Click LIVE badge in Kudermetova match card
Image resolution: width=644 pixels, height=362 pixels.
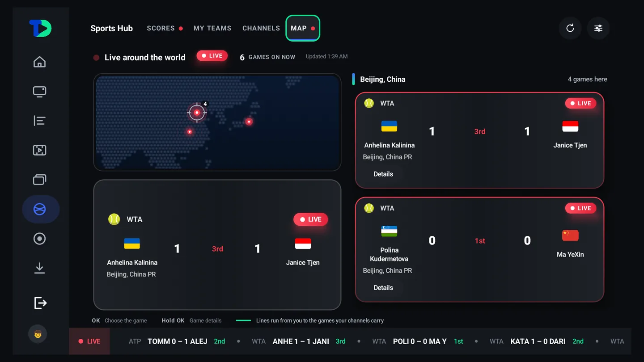(580, 208)
